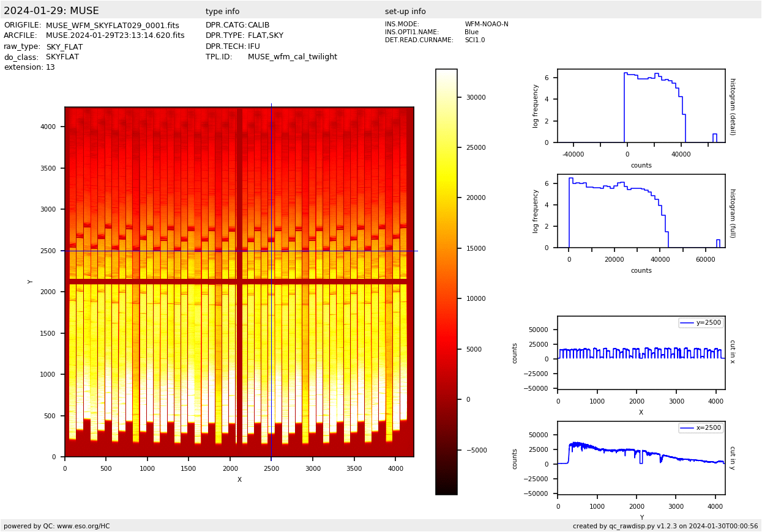Image resolution: width=762 pixels, height=532 pixels.
Task: Click the dark horizontal gap band in image
Action: pos(153,282)
